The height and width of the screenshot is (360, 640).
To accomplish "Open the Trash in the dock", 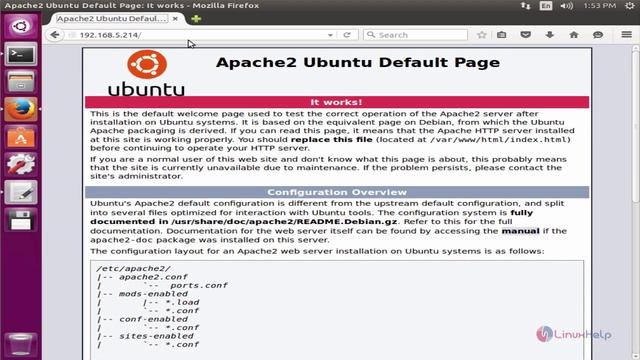I will 20,344.
